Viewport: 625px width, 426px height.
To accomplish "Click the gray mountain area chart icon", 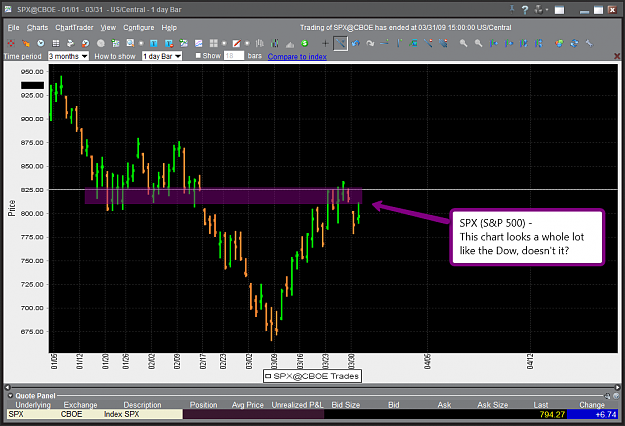I will point(290,43).
